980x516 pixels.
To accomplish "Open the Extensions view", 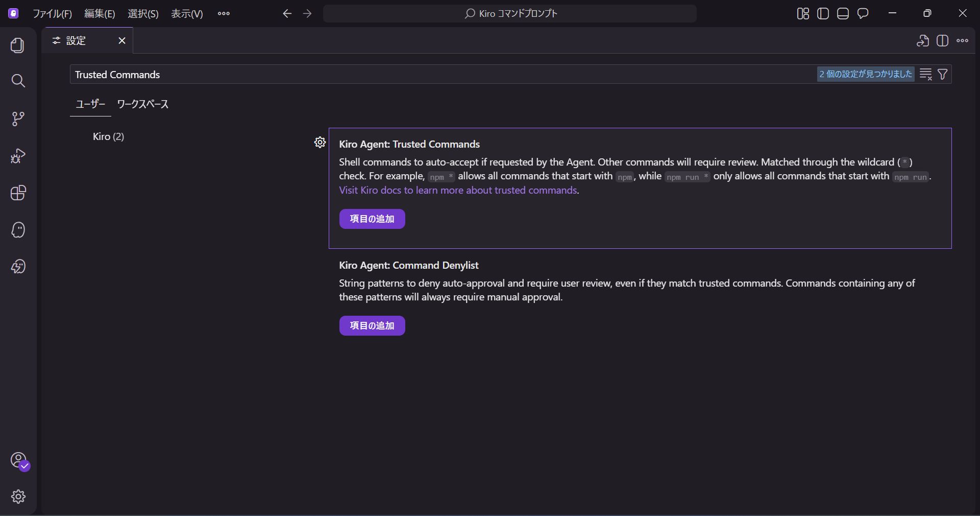I will (18, 193).
